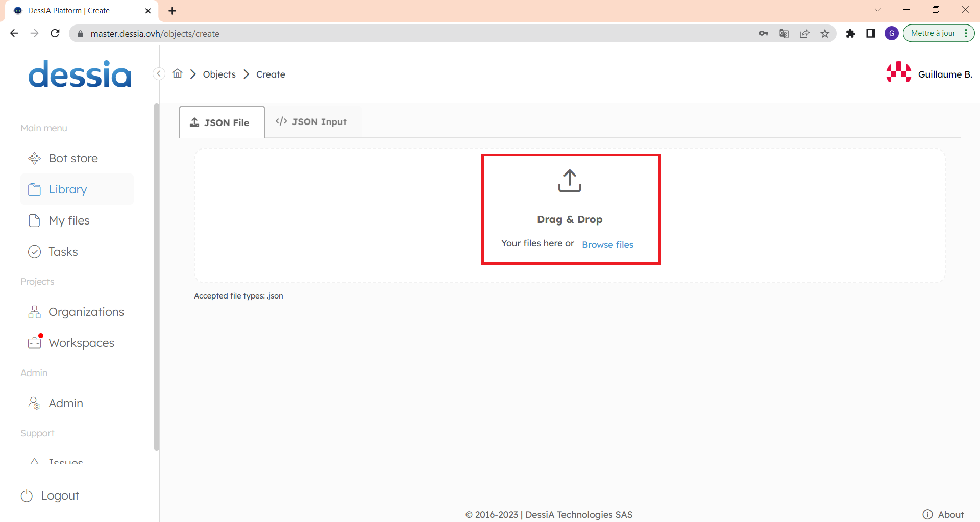Click the Drag & Drop heading
Screen dimensions: 980x522
pos(570,219)
